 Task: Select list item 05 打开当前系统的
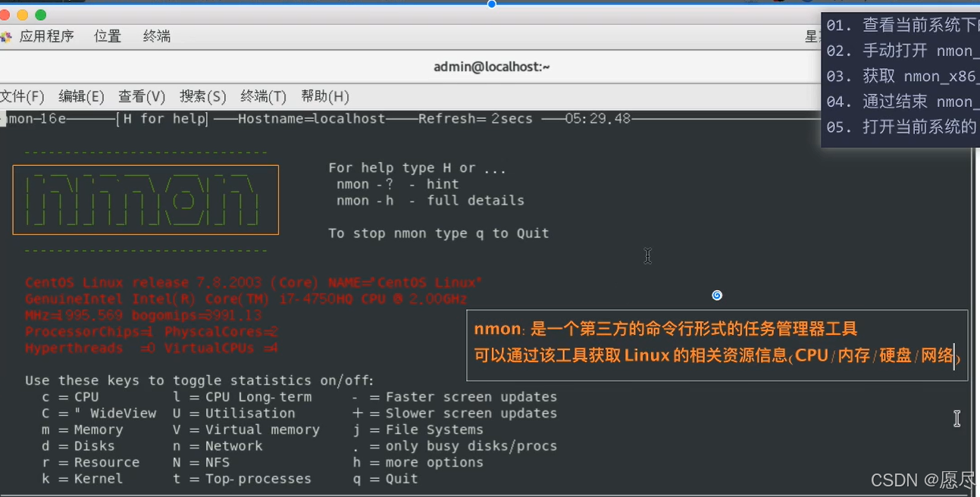point(901,127)
